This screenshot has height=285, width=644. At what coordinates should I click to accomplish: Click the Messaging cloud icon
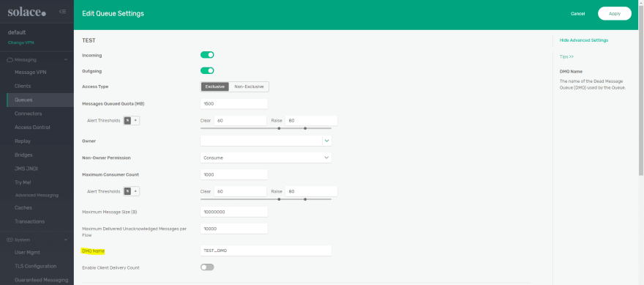coord(10,59)
